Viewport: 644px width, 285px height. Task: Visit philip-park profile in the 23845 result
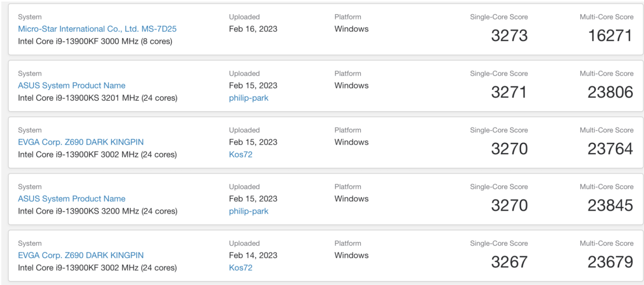(248, 211)
